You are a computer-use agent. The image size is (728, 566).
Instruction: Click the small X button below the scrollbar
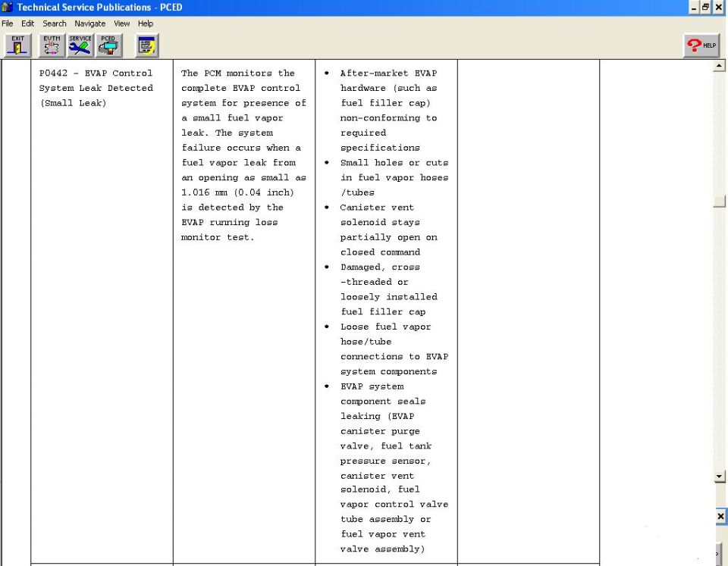click(720, 516)
